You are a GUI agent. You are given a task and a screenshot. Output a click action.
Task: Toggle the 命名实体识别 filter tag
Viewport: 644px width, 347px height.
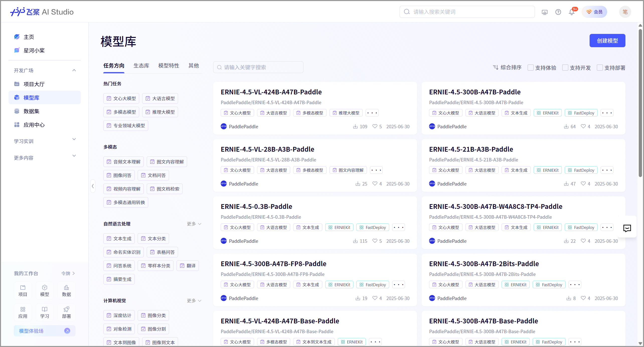tap(123, 252)
